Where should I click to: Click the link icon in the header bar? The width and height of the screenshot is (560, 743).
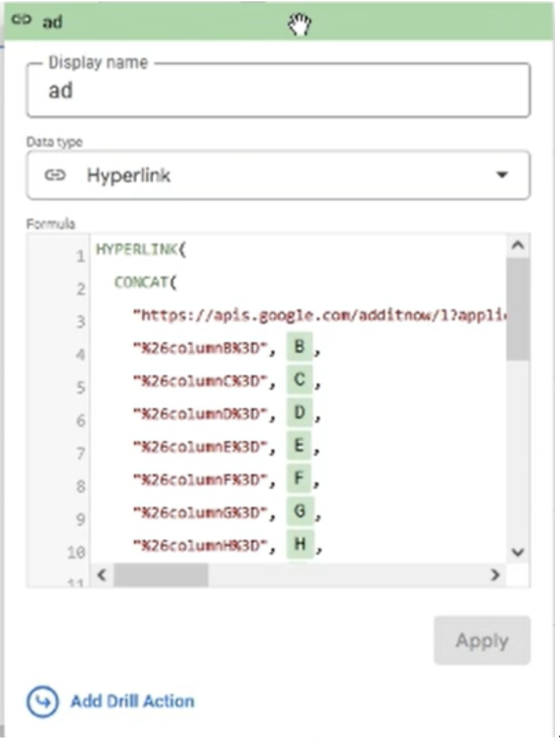[x=22, y=21]
